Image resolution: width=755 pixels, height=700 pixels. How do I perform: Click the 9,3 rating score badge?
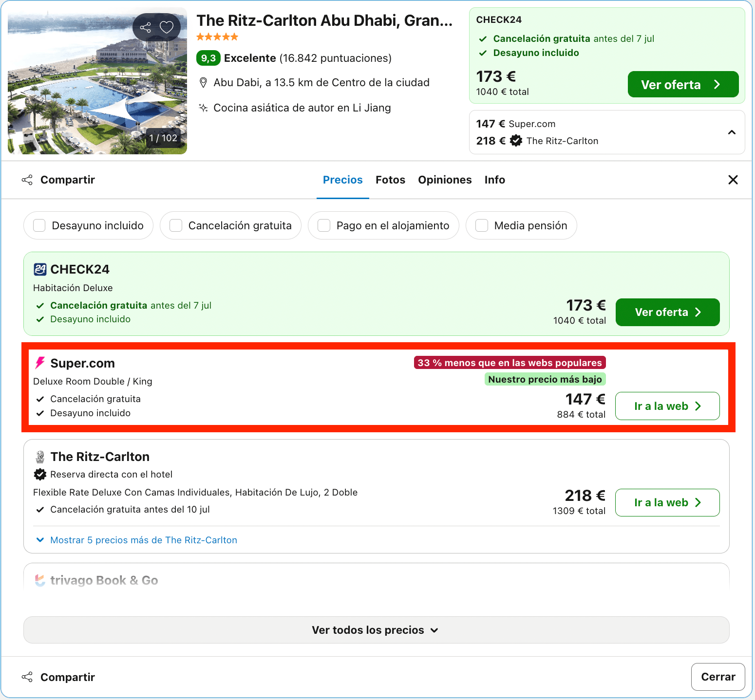coord(208,58)
